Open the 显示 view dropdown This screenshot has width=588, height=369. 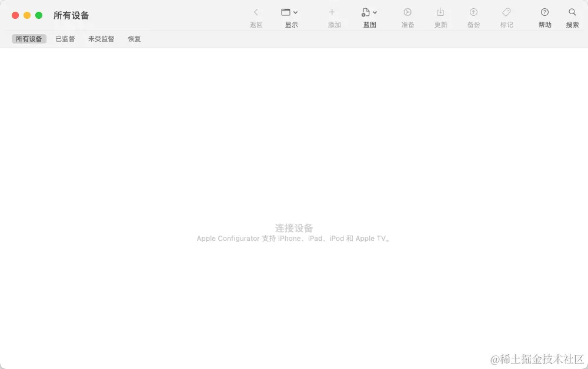[289, 12]
